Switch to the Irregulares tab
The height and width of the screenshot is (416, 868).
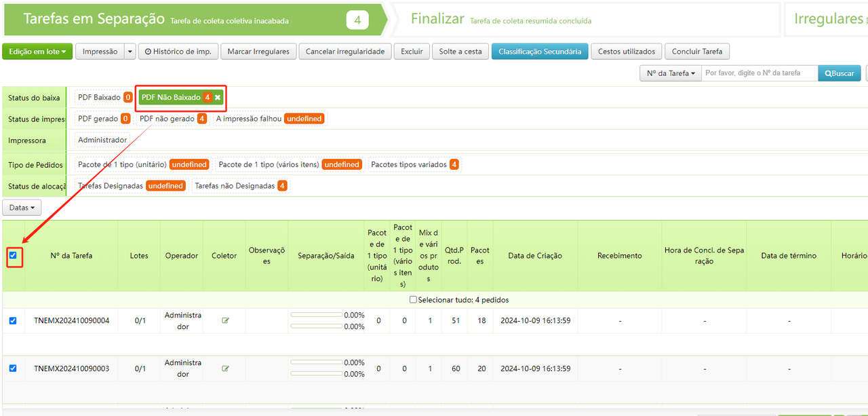pos(829,19)
